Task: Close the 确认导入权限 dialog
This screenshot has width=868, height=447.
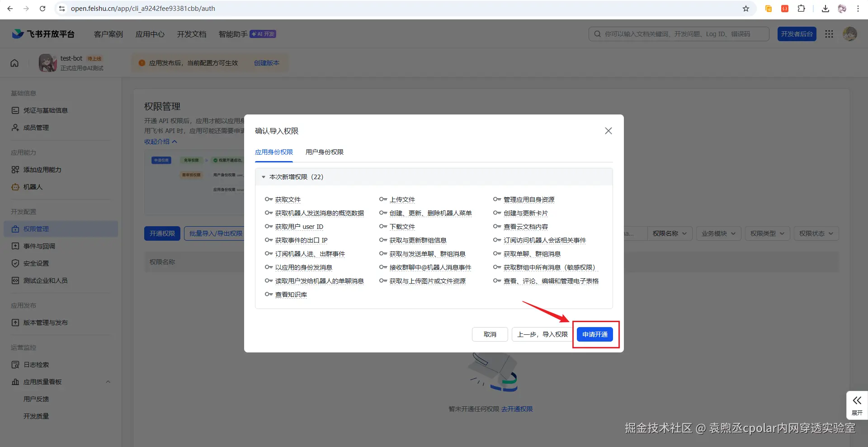Action: tap(609, 131)
